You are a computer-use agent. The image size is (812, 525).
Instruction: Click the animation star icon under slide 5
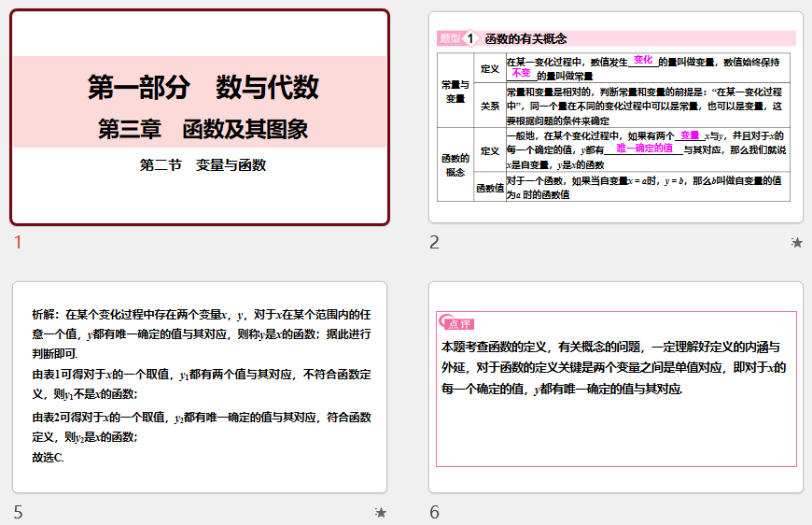pyautogui.click(x=380, y=512)
